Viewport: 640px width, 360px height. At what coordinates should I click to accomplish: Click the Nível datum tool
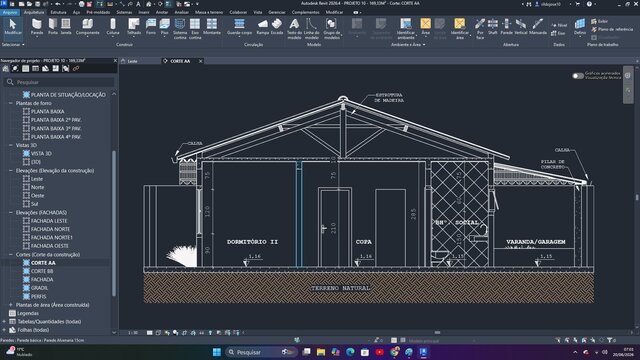(x=559, y=25)
